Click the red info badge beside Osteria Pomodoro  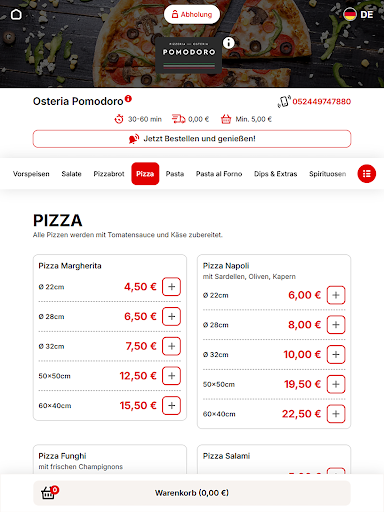128,99
